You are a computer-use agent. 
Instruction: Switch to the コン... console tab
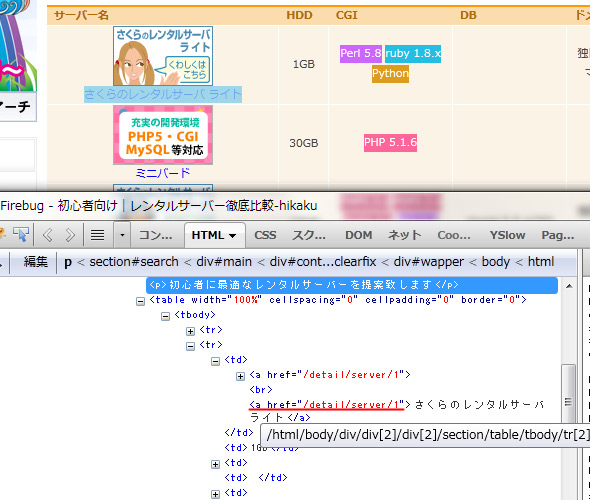[155, 235]
